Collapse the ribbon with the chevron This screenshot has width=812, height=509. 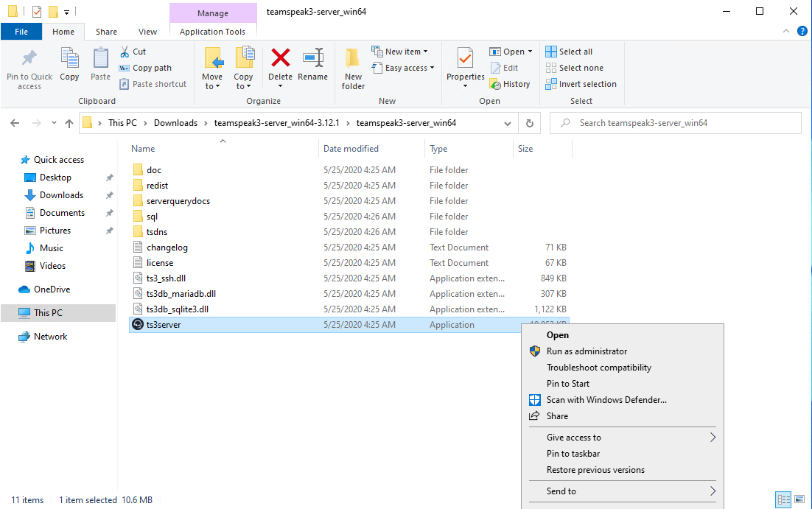[x=786, y=31]
